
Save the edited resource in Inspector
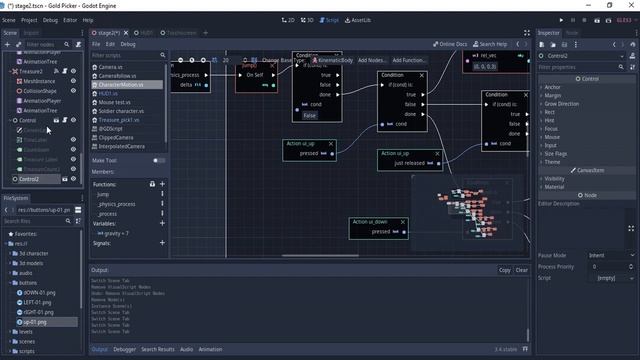(564, 44)
